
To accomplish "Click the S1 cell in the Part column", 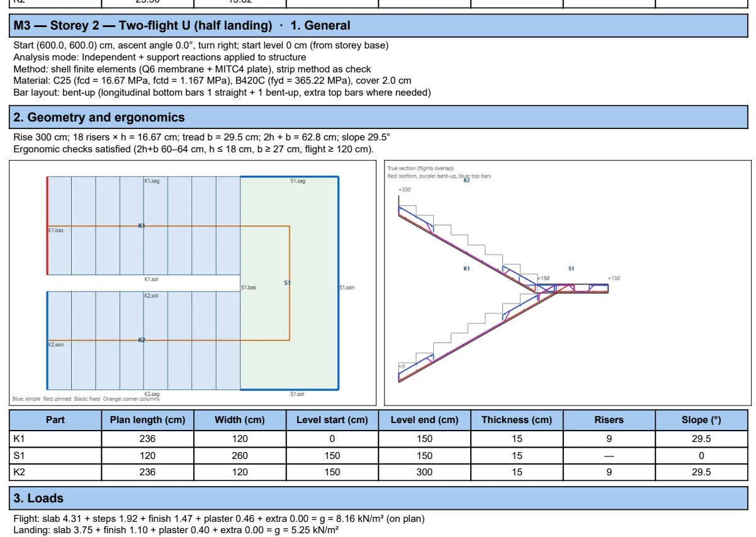I will [x=55, y=455].
